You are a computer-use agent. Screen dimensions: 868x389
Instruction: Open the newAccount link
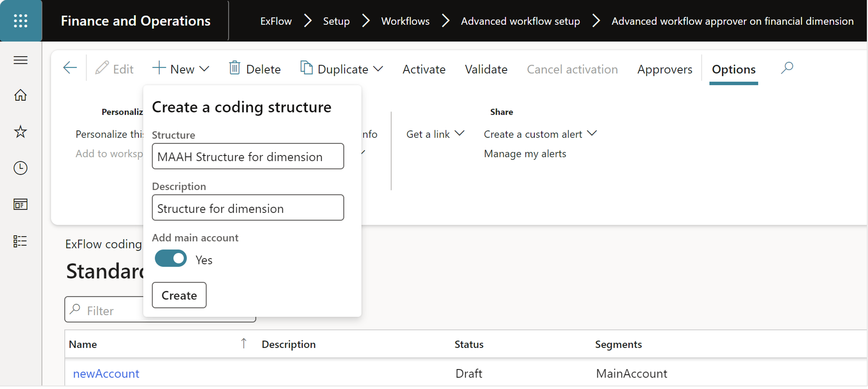pyautogui.click(x=106, y=374)
